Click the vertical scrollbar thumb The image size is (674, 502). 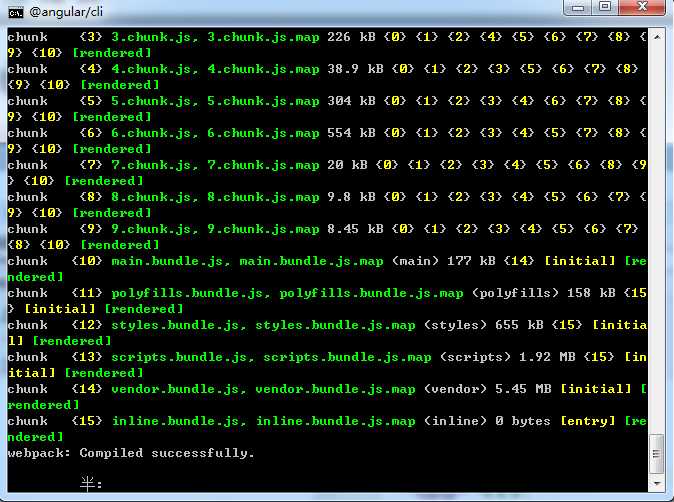pos(656,453)
